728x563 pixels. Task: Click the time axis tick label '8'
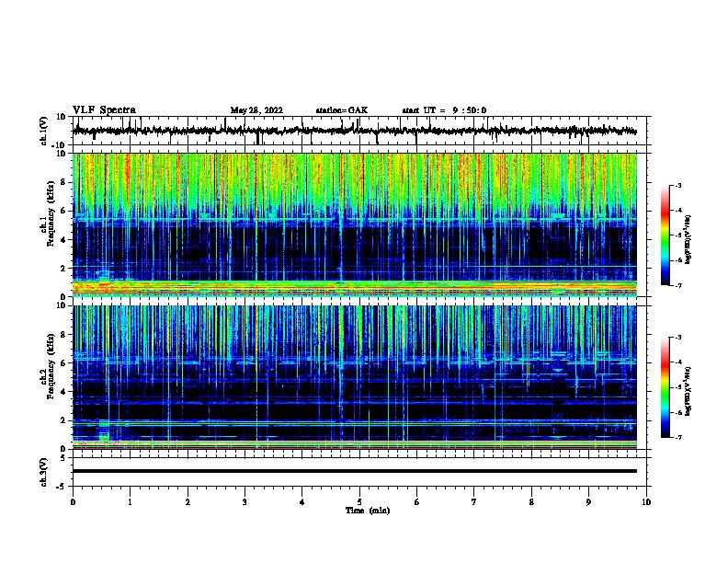(531, 502)
